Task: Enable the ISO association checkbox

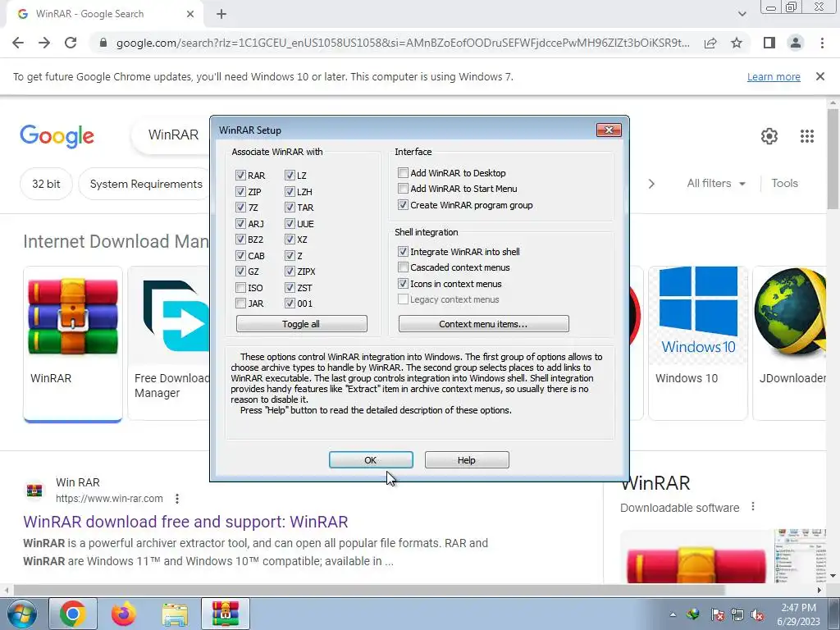Action: 240,288
